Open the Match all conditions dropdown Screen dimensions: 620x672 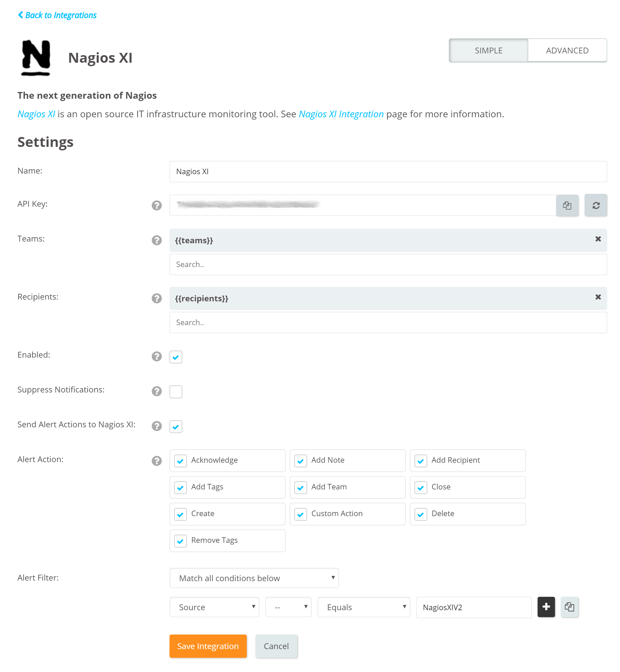(254, 578)
